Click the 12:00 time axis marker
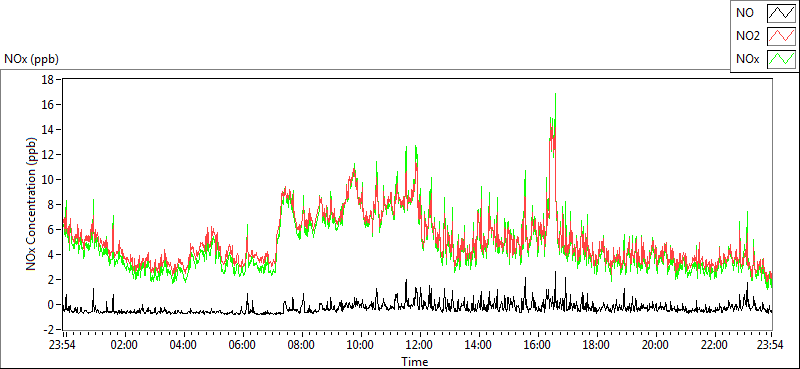The height and width of the screenshot is (369, 800). point(418,345)
